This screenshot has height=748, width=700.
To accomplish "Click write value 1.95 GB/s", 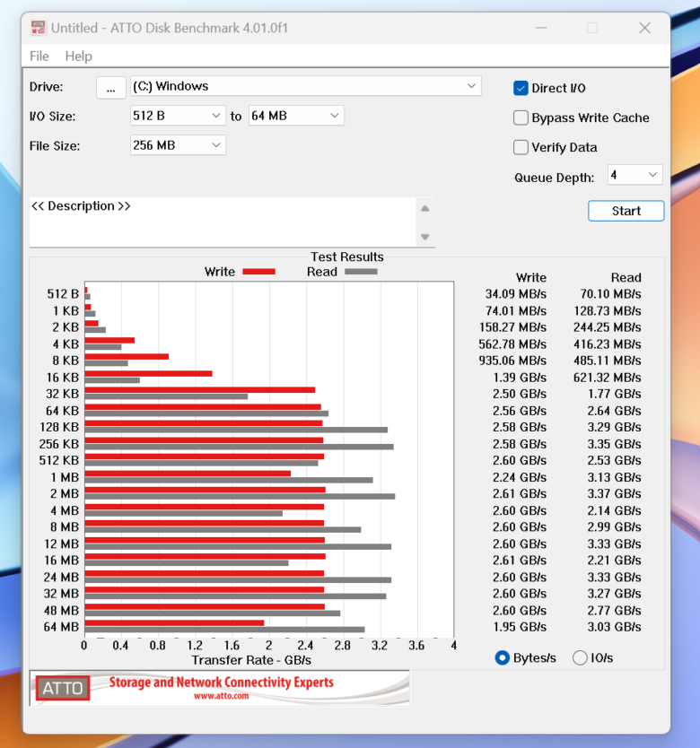I will click(x=520, y=627).
